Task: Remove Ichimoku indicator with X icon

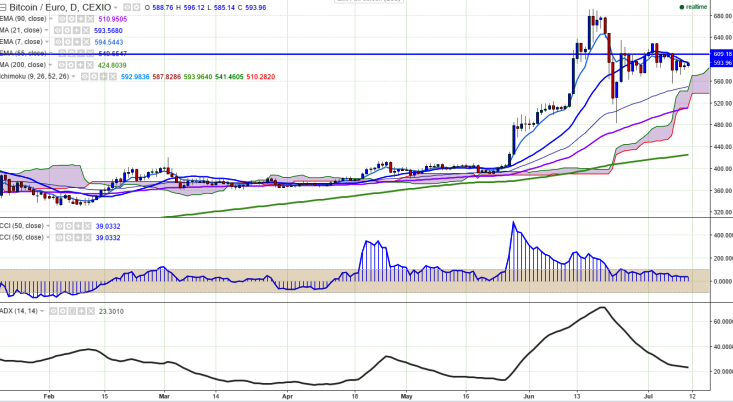Action: click(x=113, y=76)
